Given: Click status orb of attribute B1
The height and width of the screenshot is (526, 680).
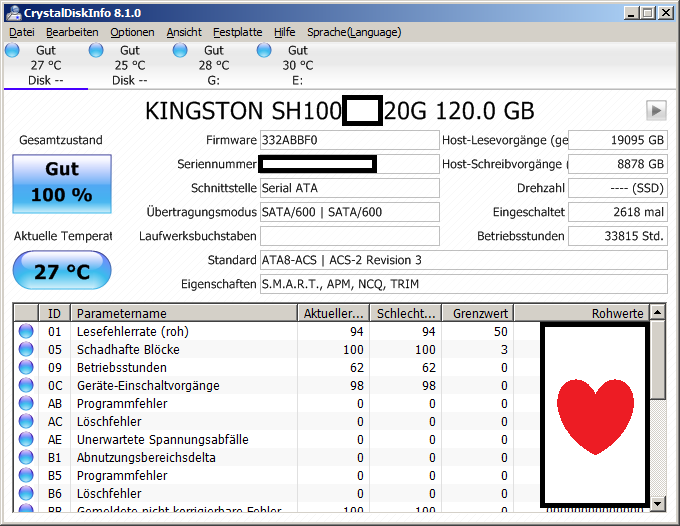Looking at the screenshot, I should click(26, 457).
